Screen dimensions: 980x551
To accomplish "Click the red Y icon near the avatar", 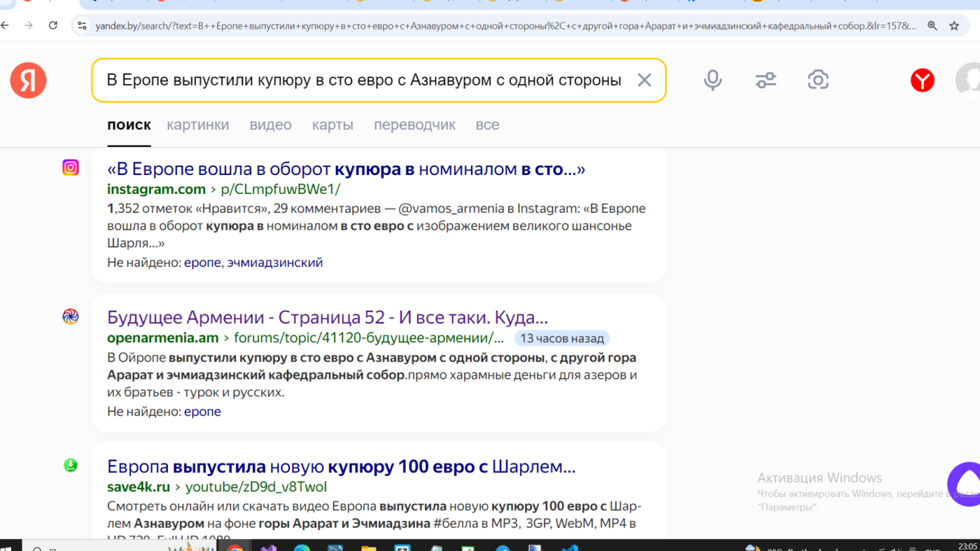I will click(x=922, y=80).
